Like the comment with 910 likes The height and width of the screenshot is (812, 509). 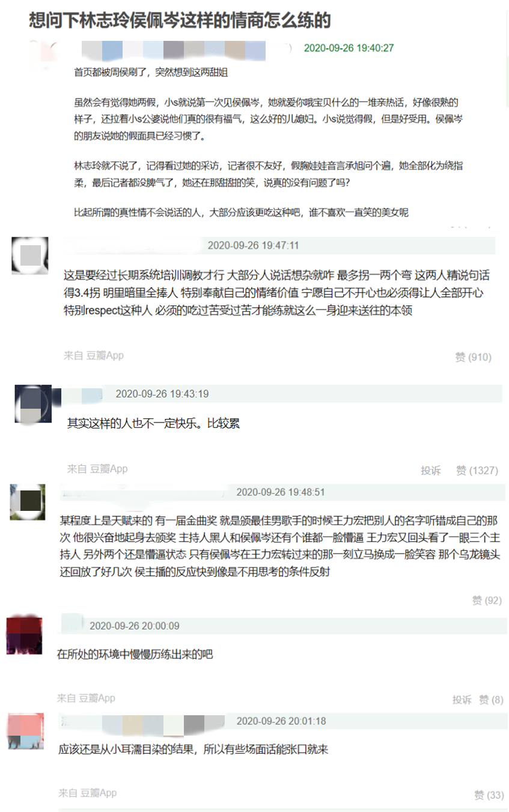point(473,357)
